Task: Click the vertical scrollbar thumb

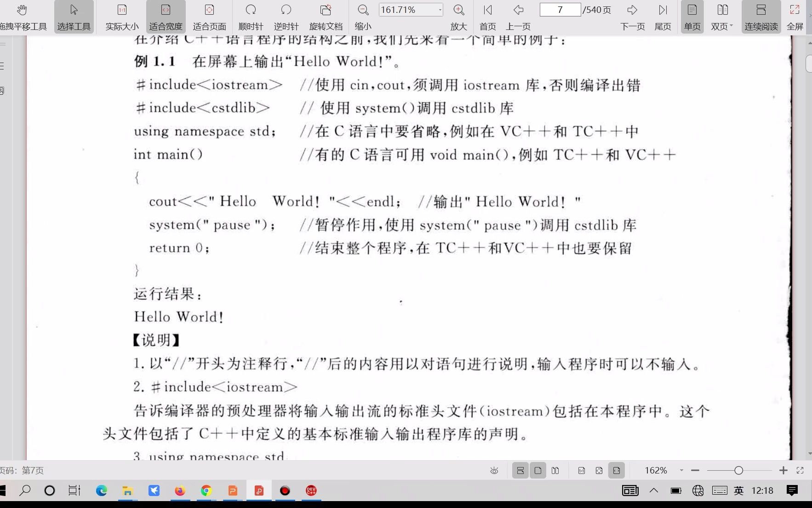Action: (809, 63)
